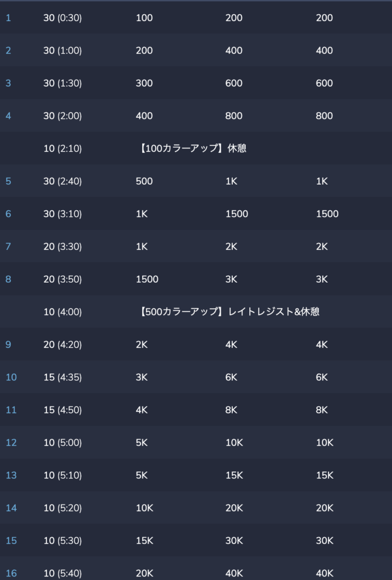
Task: Select the 10 (2:10) break duration
Action: [62, 148]
